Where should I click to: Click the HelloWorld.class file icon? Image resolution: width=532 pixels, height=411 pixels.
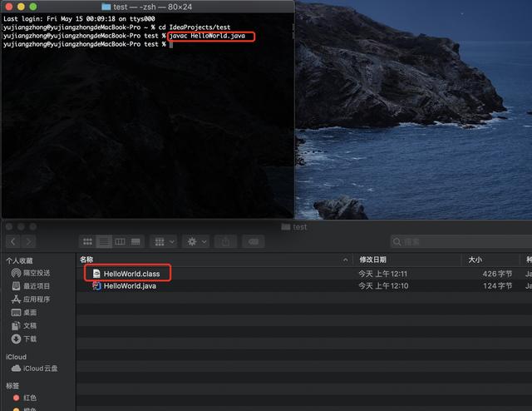(x=96, y=274)
